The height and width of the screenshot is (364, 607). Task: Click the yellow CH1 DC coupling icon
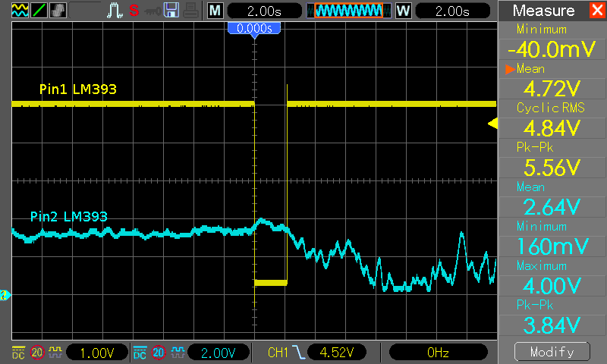pyautogui.click(x=18, y=353)
